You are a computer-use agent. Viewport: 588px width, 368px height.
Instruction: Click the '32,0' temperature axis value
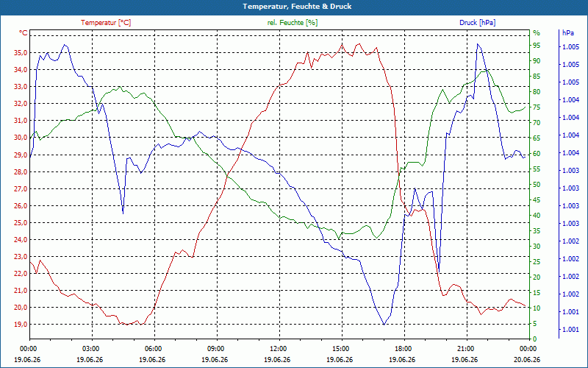[21, 104]
